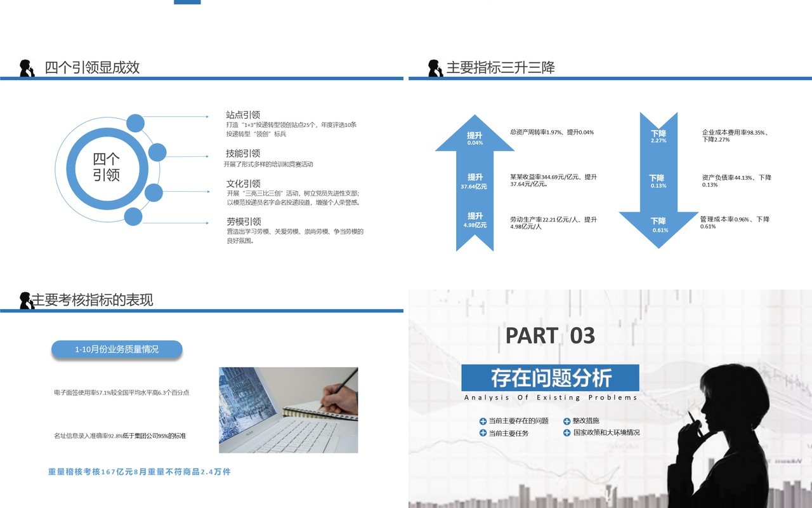Select the 总资产周转率1.97% text line
This screenshot has height=508, width=812.
552,132
